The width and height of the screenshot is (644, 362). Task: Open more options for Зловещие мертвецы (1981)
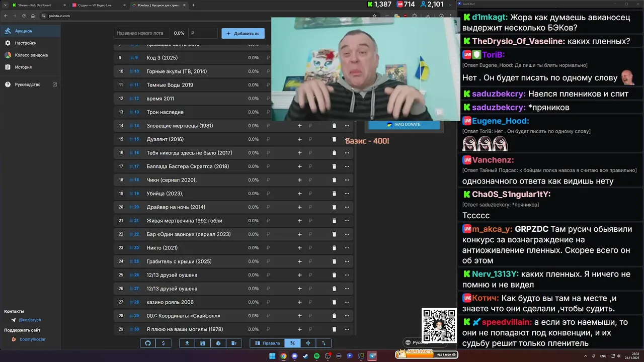(347, 126)
